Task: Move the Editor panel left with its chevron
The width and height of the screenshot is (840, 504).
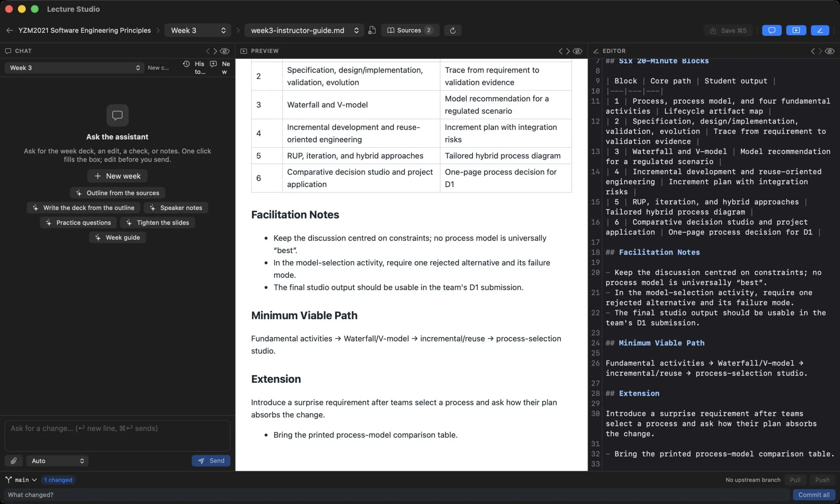Action: (813, 51)
